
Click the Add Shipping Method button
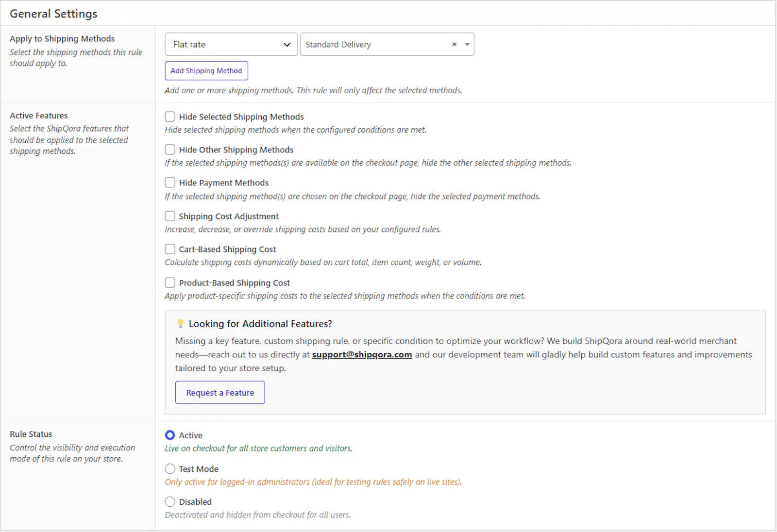coord(206,71)
